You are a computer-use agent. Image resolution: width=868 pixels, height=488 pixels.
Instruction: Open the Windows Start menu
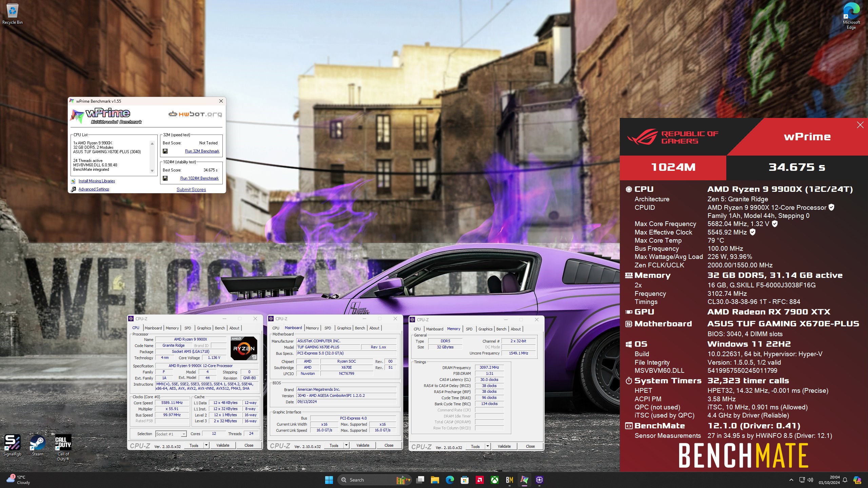pos(329,480)
